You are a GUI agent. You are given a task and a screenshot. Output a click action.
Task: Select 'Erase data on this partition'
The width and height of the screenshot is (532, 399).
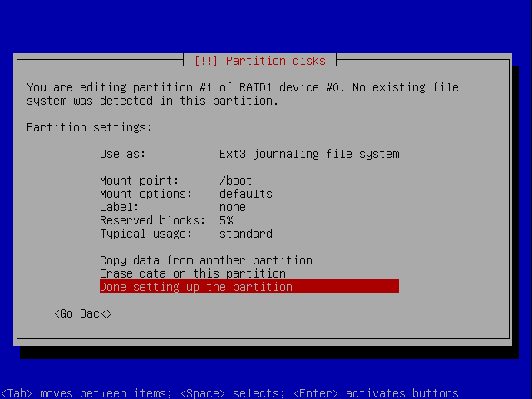coord(249,273)
